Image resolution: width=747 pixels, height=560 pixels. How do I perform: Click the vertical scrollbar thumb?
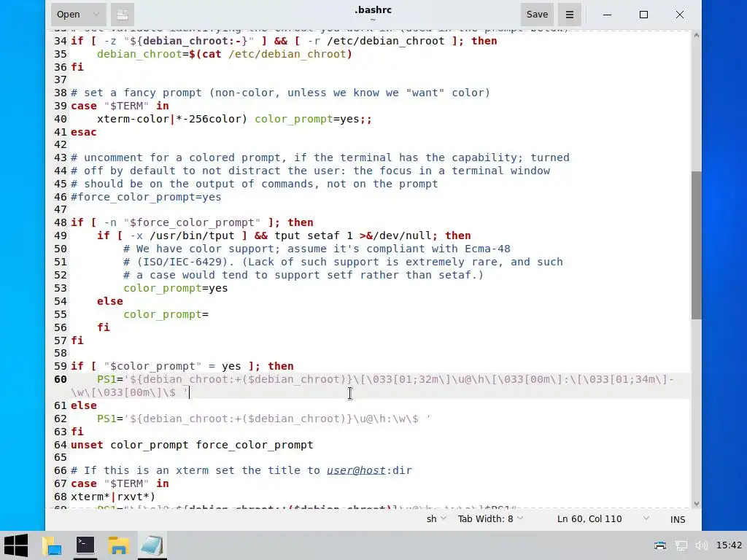tap(696, 245)
